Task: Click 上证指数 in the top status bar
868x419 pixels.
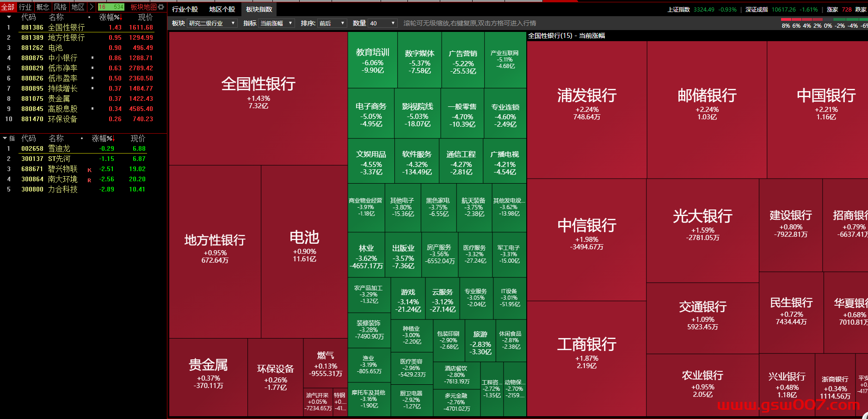Action: [x=678, y=9]
